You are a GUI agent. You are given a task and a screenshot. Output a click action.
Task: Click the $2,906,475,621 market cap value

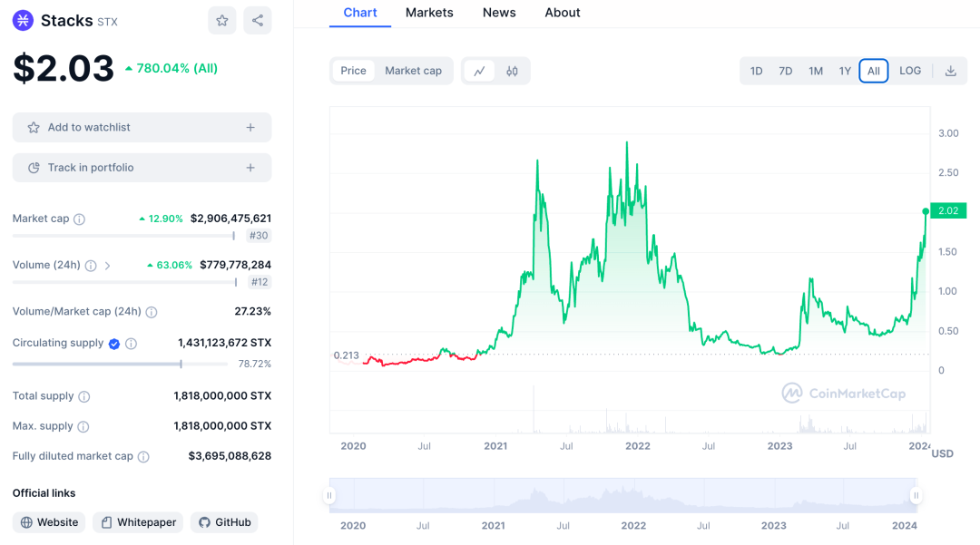(x=230, y=219)
